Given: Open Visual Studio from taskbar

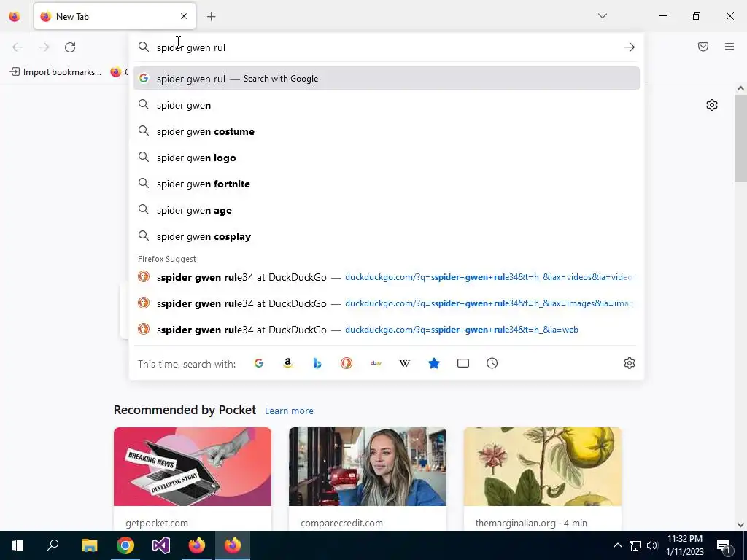Looking at the screenshot, I should tap(161, 545).
